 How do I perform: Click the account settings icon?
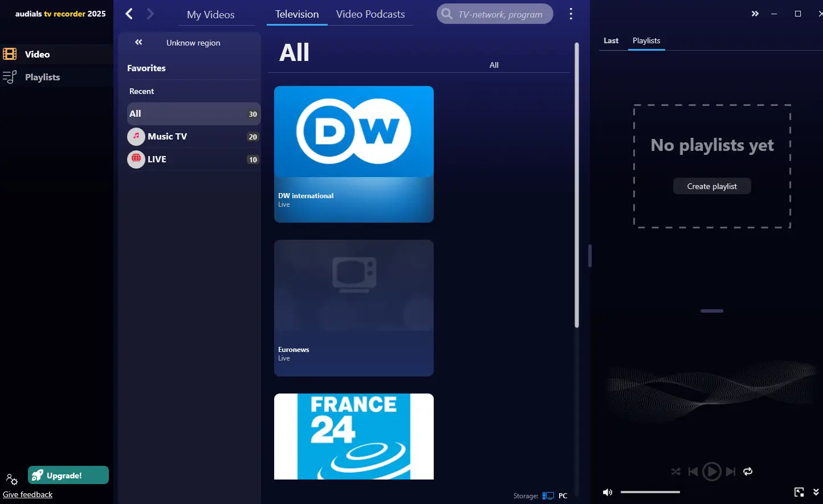tap(11, 479)
